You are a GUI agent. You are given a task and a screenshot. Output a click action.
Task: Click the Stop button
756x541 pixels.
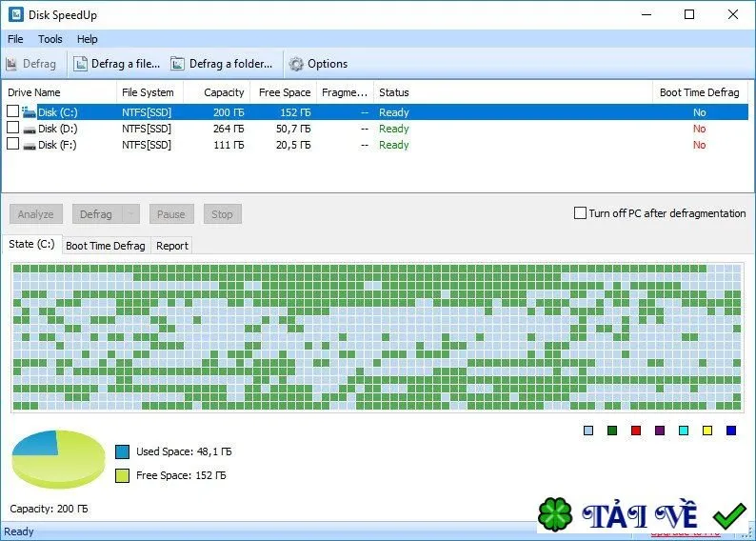coord(222,214)
